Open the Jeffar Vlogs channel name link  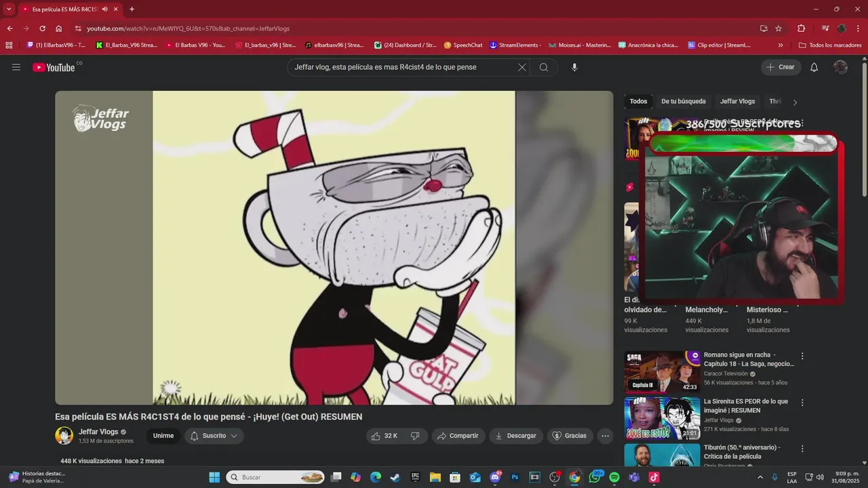pyautogui.click(x=98, y=432)
